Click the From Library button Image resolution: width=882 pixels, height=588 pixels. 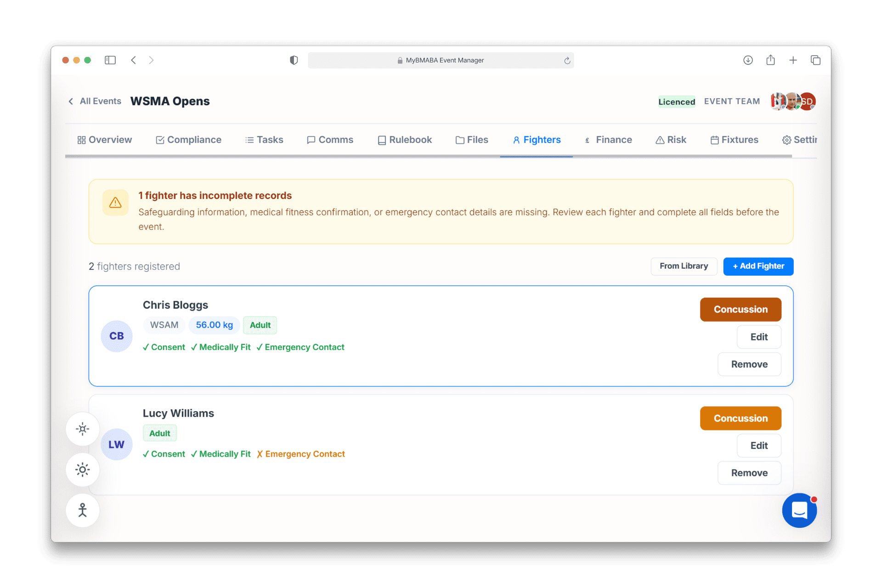point(684,266)
